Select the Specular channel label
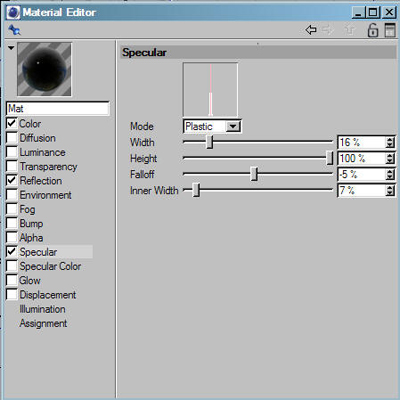400x400 pixels. coord(38,252)
